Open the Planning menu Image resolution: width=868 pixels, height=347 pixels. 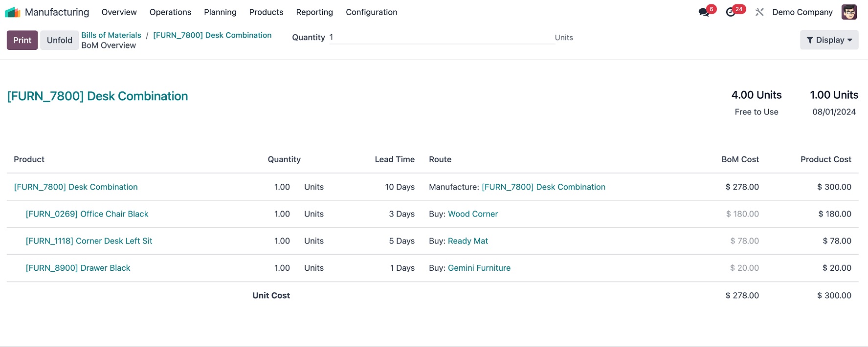pyautogui.click(x=220, y=12)
